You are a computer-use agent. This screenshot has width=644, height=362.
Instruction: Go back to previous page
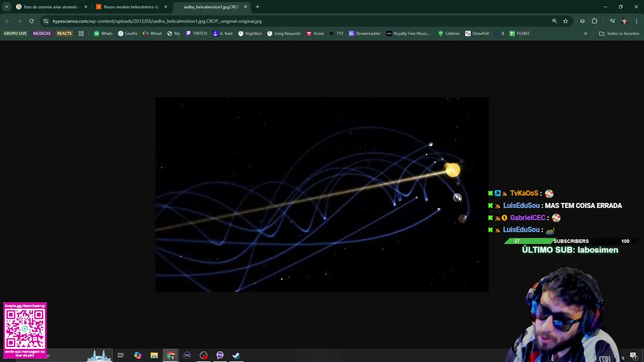pos(8,21)
